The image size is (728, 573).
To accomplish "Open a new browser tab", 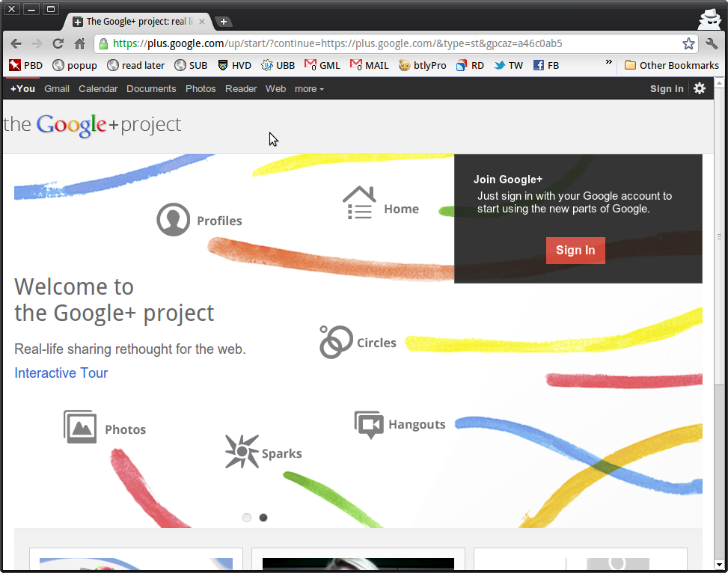I will pos(223,21).
